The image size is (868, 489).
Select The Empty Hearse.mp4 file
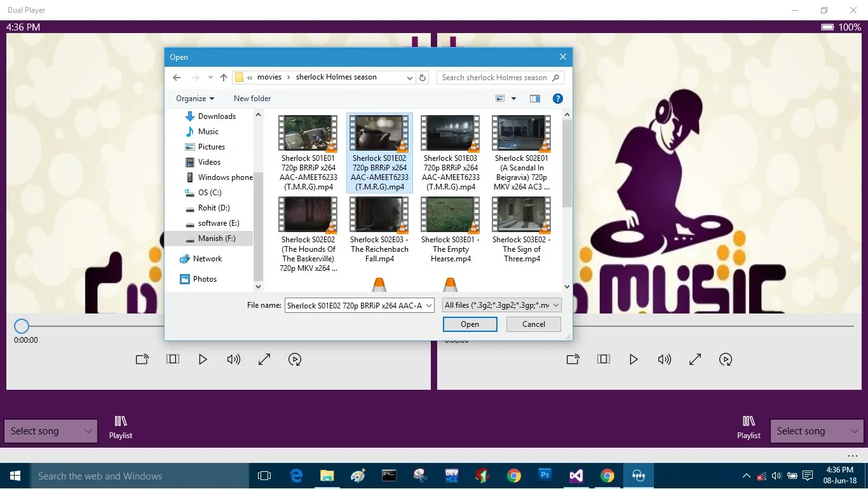pos(451,230)
